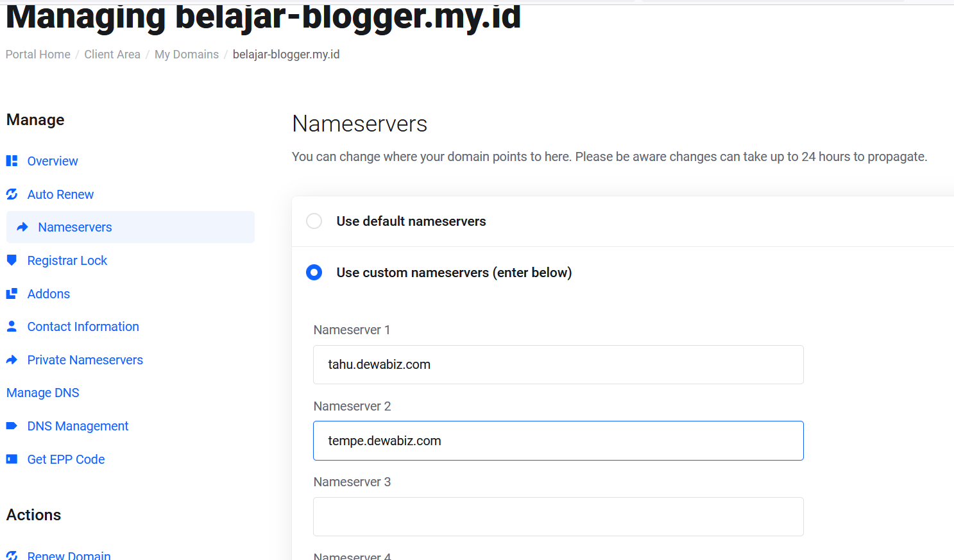This screenshot has height=560, width=954.
Task: Open the Nameservers sidebar item
Action: (74, 227)
